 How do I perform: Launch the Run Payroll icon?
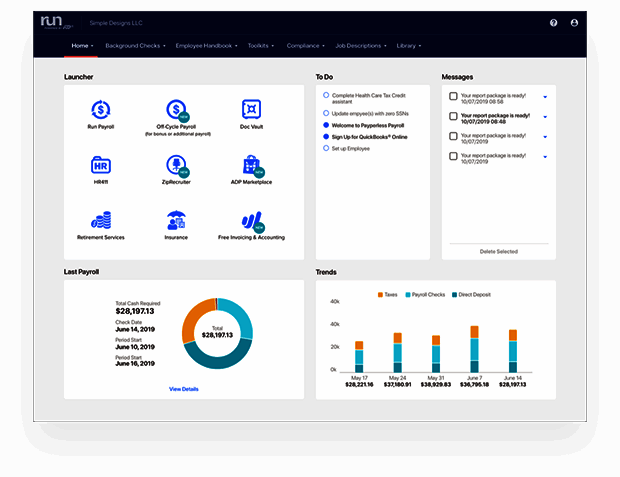coord(101,109)
